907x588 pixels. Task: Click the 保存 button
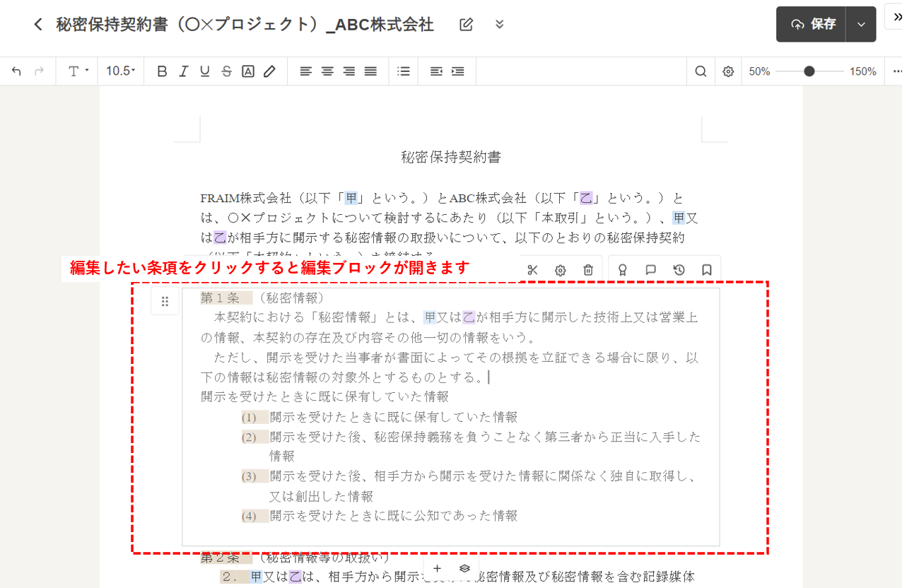(x=812, y=25)
